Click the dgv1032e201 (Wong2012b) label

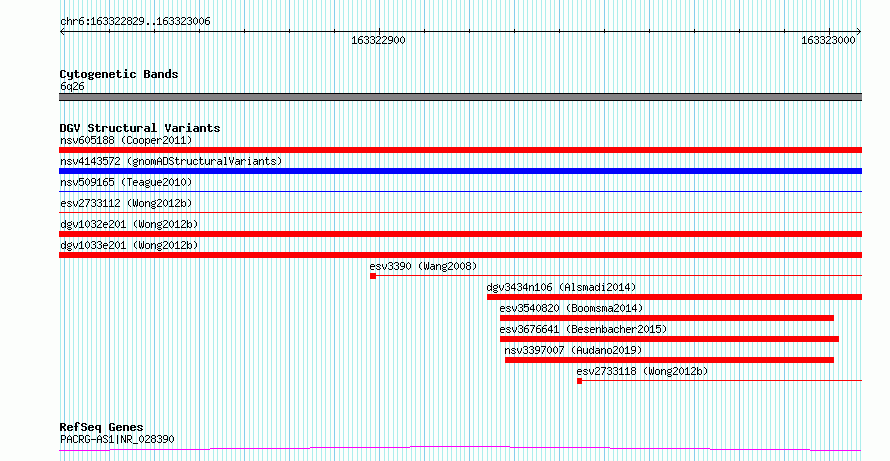(x=129, y=224)
